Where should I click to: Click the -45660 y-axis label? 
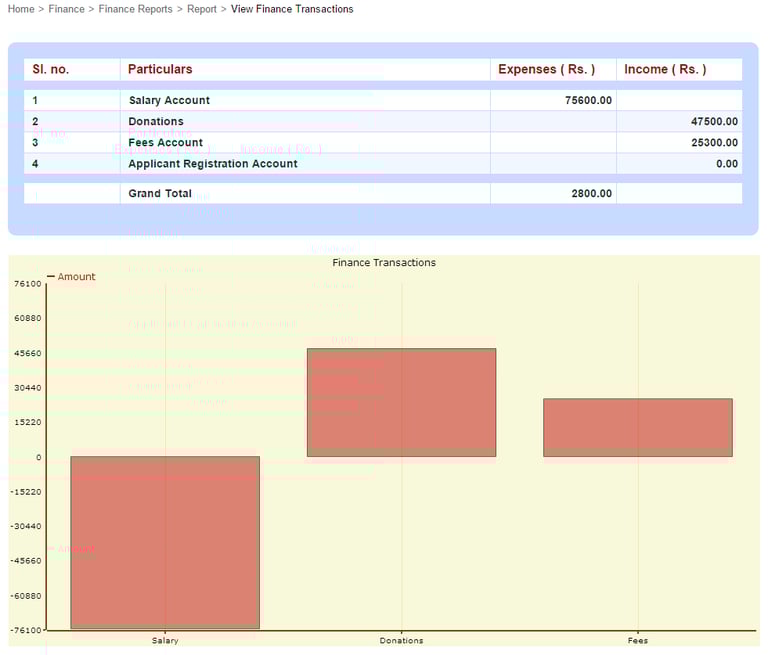click(26, 561)
